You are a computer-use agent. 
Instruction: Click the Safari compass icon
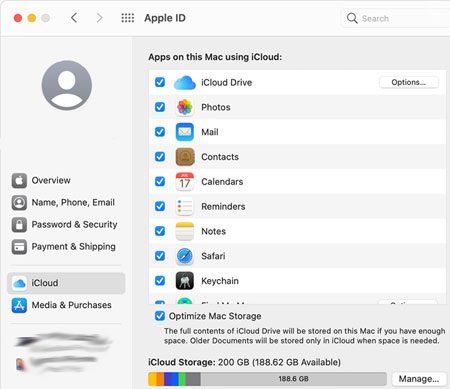pos(185,256)
